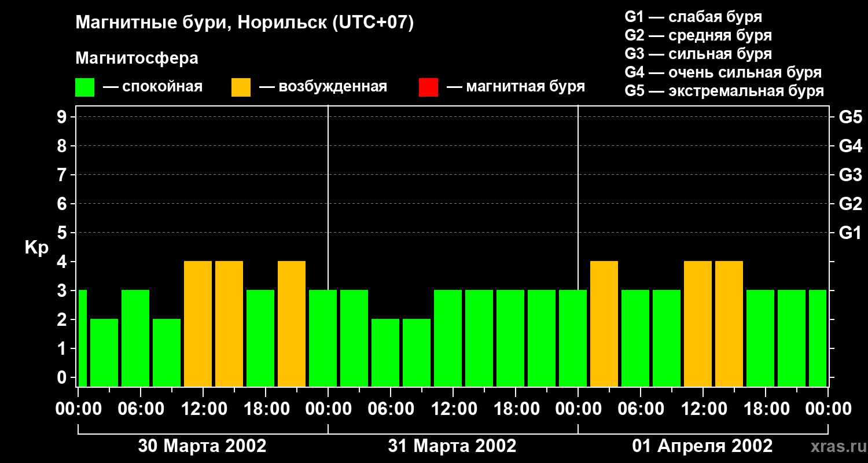868x463 pixels.
Task: Click the 'G1 — слабая буря' legend line
Action: pos(693,17)
